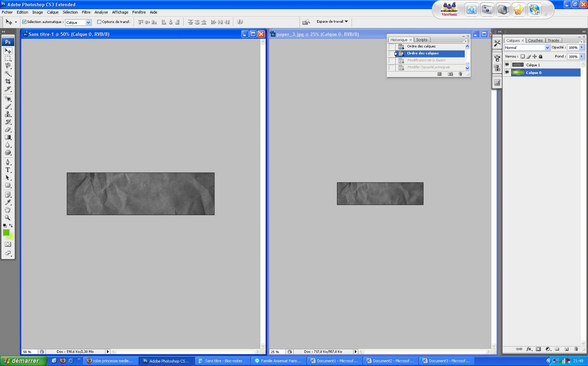Click the background color swatch
Viewport: 588px width, 366px height.
[11, 237]
